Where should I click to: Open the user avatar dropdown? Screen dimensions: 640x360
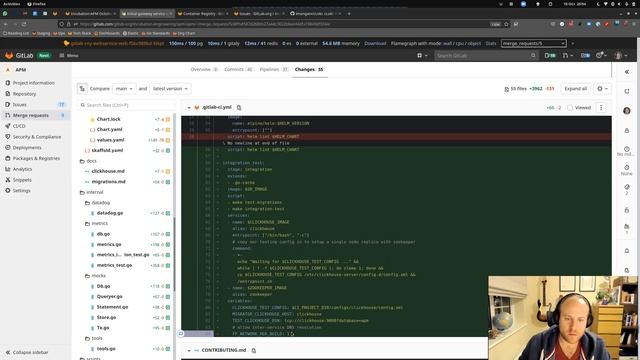pyautogui.click(x=620, y=56)
